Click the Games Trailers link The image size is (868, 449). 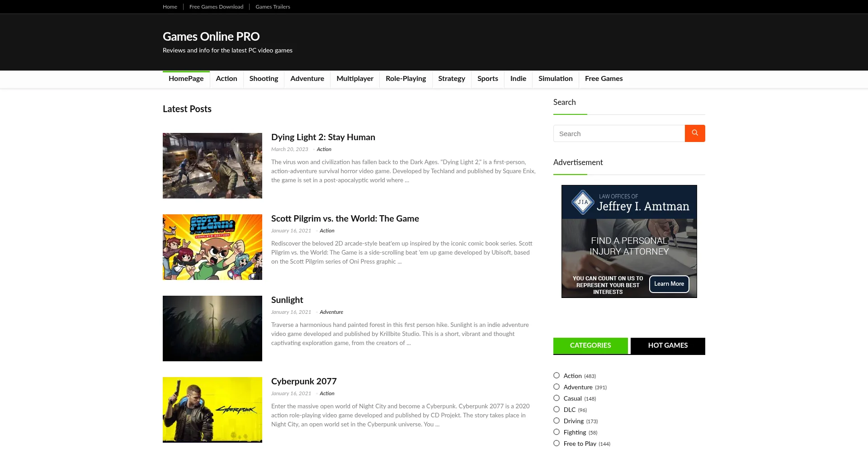point(273,6)
